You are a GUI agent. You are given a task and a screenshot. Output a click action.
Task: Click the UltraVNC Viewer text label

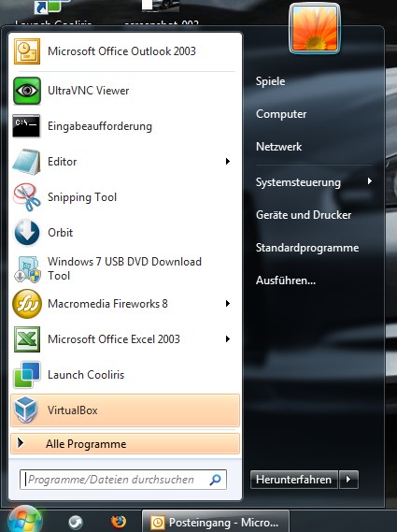[x=88, y=91]
